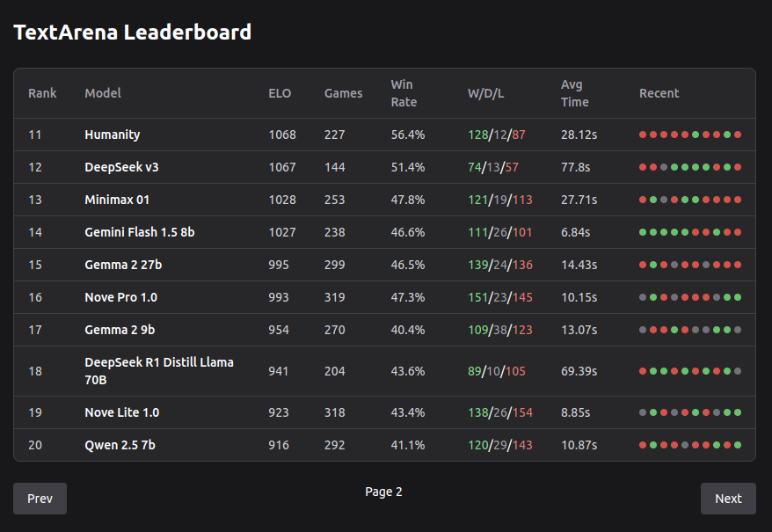772x532 pixels.
Task: Open the Humanity model entry
Action: [x=113, y=135]
